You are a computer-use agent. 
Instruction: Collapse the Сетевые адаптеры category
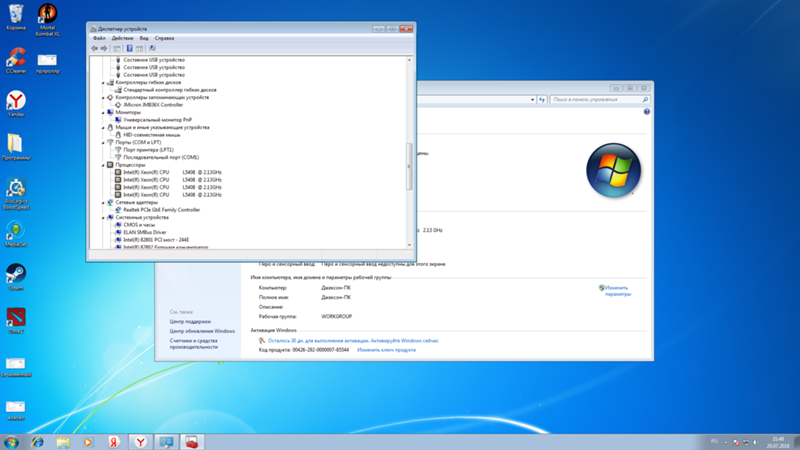(x=103, y=203)
